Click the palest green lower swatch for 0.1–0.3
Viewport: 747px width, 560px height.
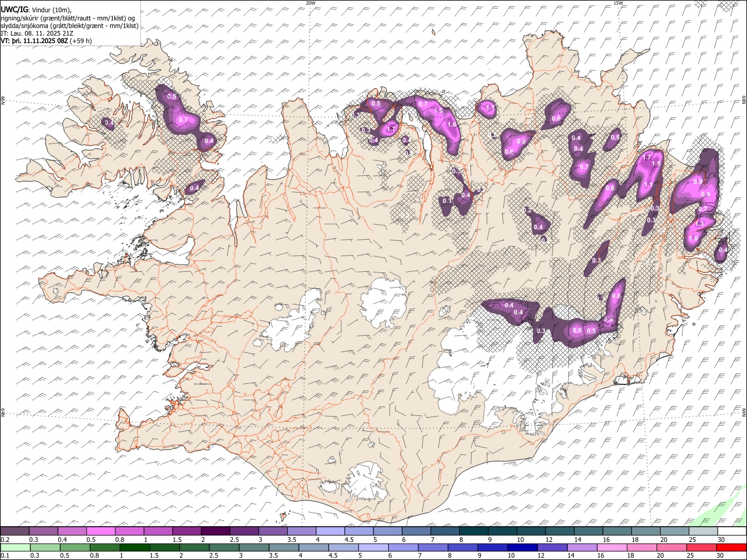click(x=15, y=547)
